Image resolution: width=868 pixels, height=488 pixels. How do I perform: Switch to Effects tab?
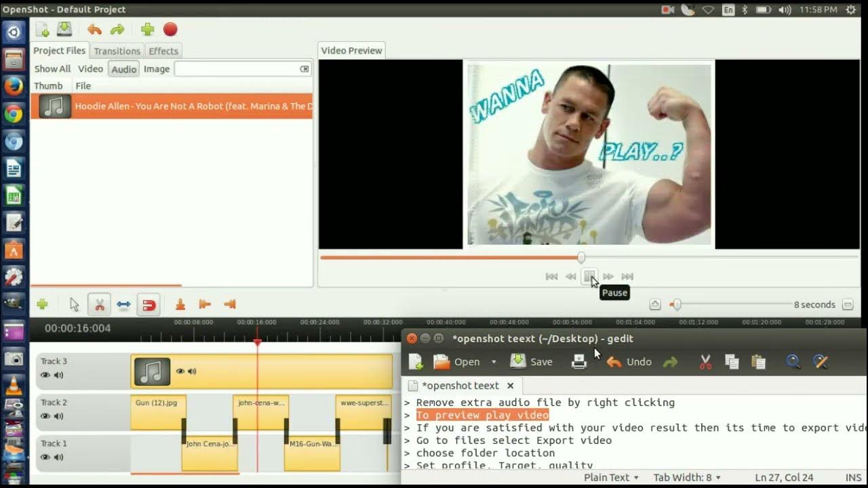pyautogui.click(x=163, y=51)
